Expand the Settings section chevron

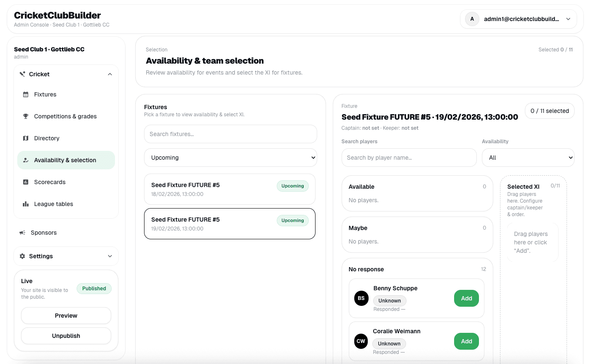click(x=110, y=256)
